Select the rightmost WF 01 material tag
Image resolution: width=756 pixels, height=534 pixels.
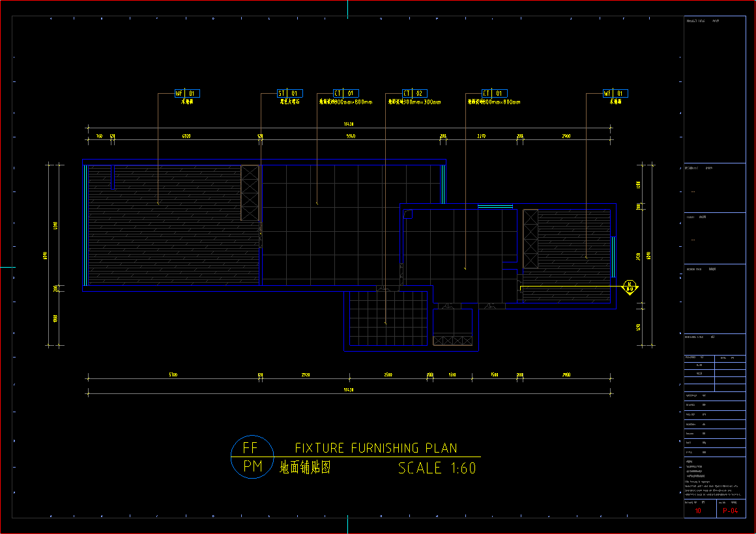tap(616, 94)
